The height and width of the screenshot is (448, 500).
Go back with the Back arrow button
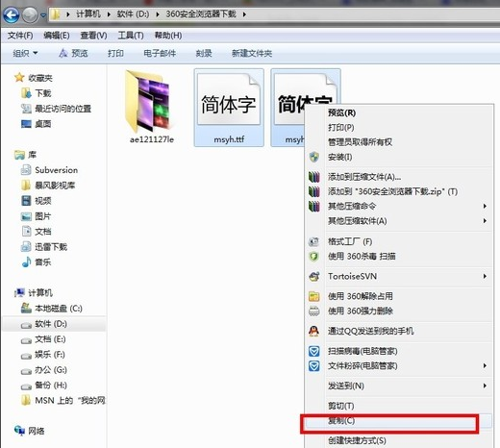click(11, 14)
